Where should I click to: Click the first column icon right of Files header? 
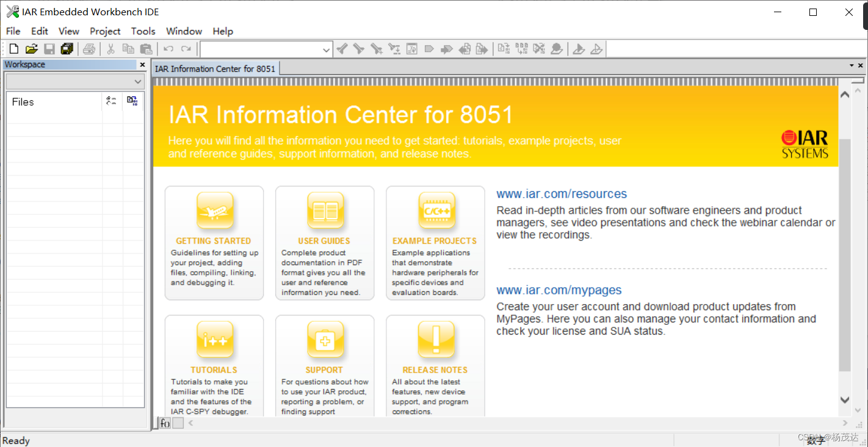click(x=111, y=101)
